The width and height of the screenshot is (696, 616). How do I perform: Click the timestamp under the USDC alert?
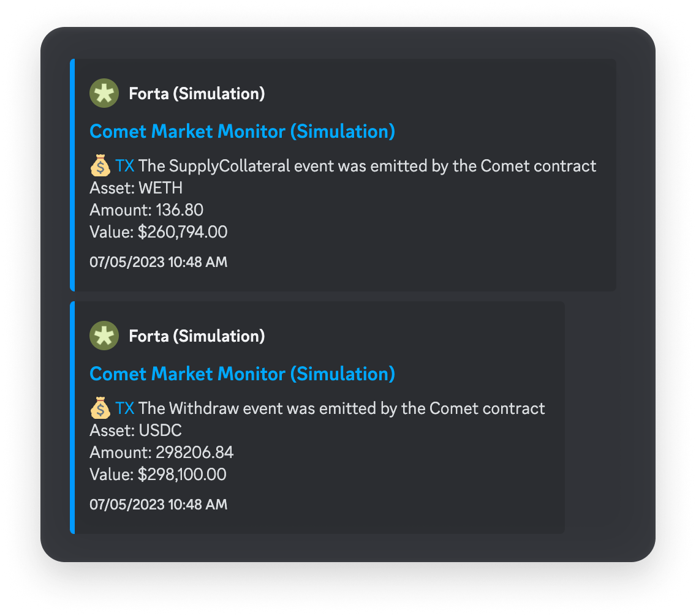(158, 505)
